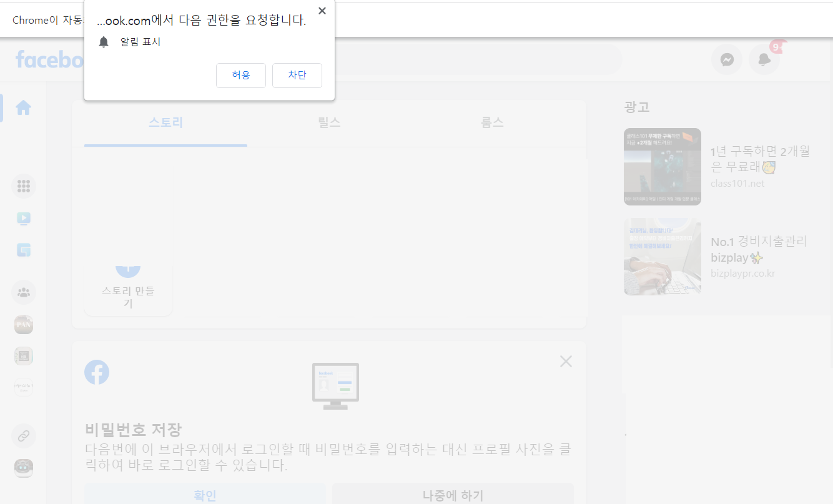Open the Watch video icon in the sidebar
Viewport: 833px width, 504px height.
tap(24, 218)
